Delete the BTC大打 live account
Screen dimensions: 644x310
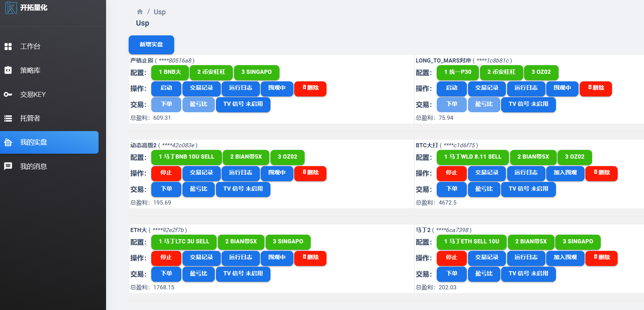coord(601,173)
